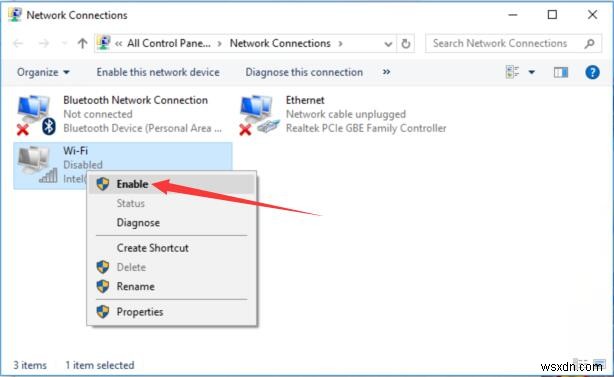
Task: Show more toolbar commands chevron
Action: tap(386, 72)
